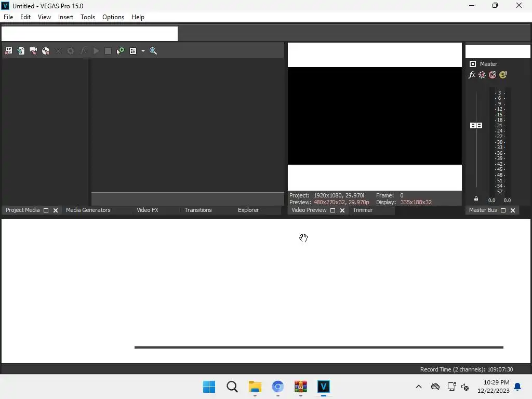This screenshot has width=532, height=399.
Task: Undock the Master Bus window
Action: (503, 210)
